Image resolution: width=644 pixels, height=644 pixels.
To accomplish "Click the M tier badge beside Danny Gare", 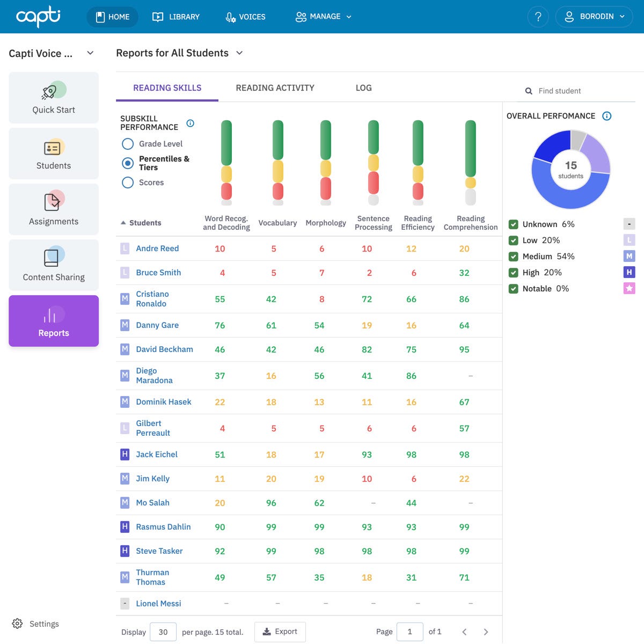I will [125, 325].
